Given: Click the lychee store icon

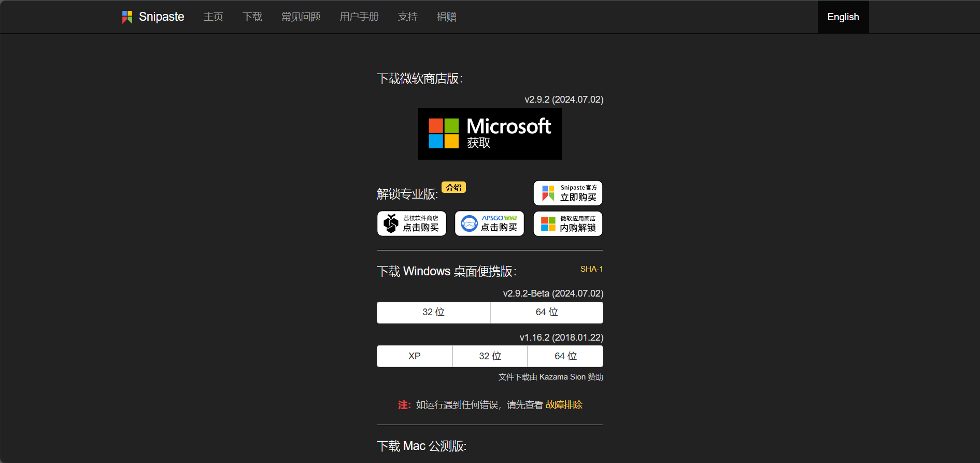Looking at the screenshot, I should coord(391,223).
